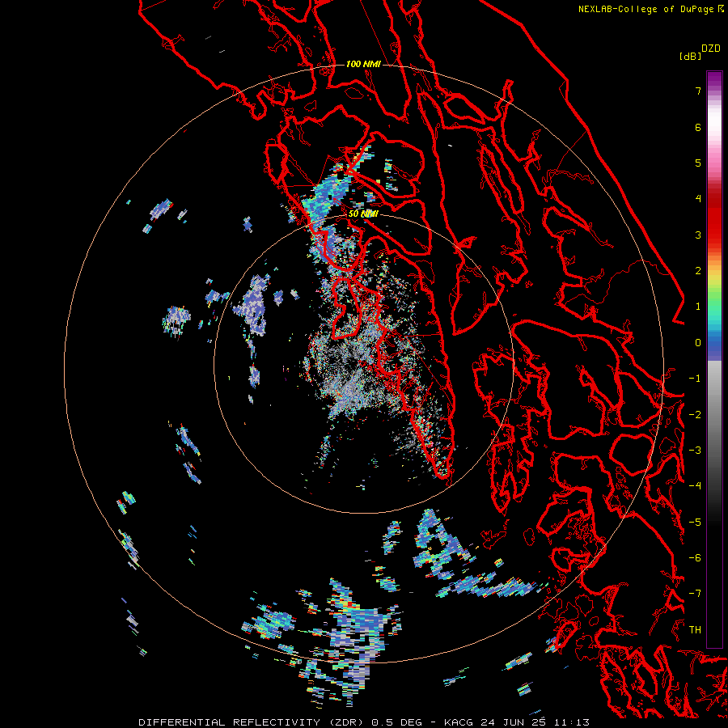Select the 100 NMI range ring label
This screenshot has width=728, height=728.
[x=363, y=64]
